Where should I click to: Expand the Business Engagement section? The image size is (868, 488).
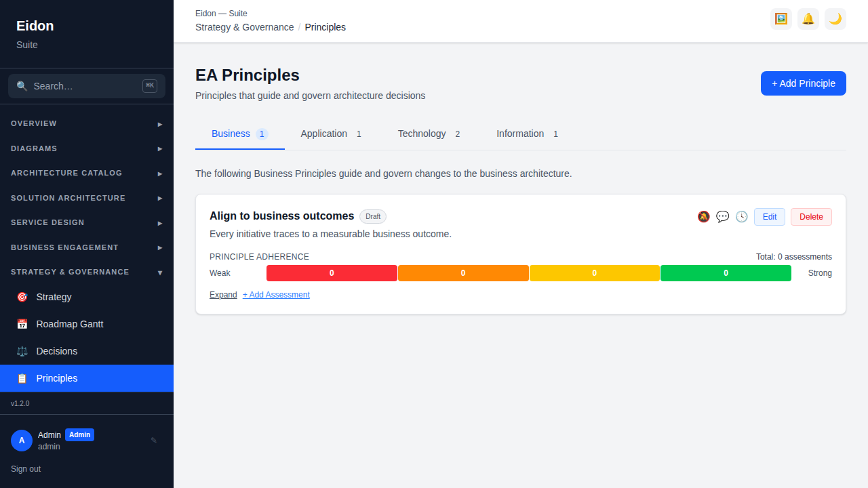(87, 247)
